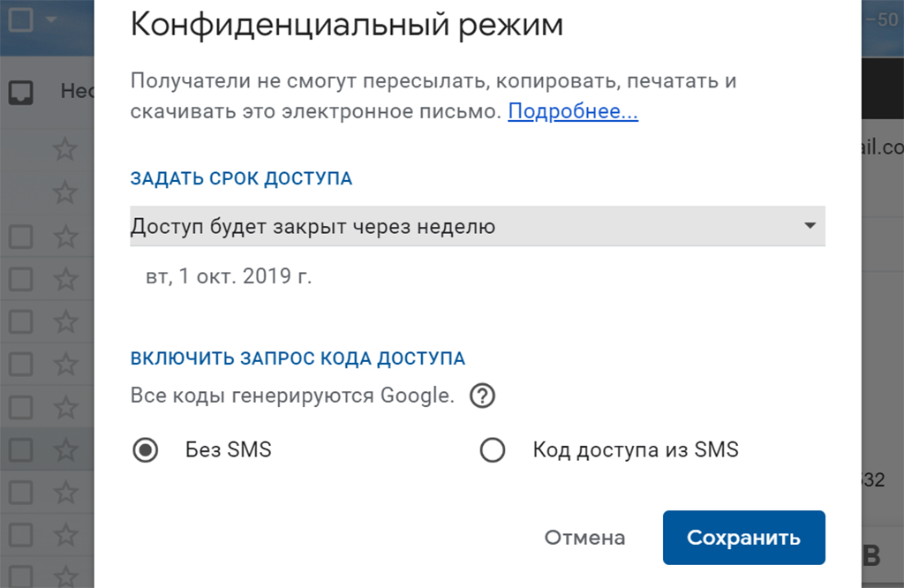Click the star on the highlighted email row
The image size is (904, 588).
(64, 449)
